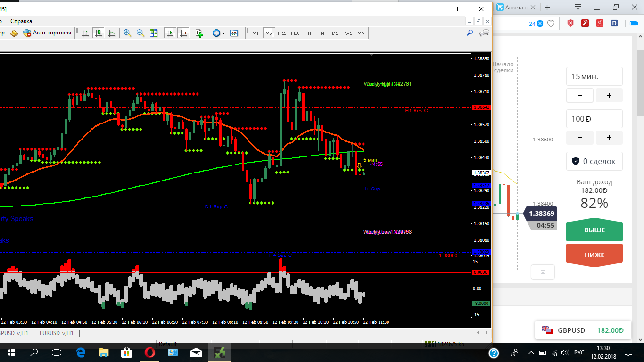Image resolution: width=644 pixels, height=362 pixels.
Task: Decrease the 100 trade amount
Action: click(x=579, y=138)
